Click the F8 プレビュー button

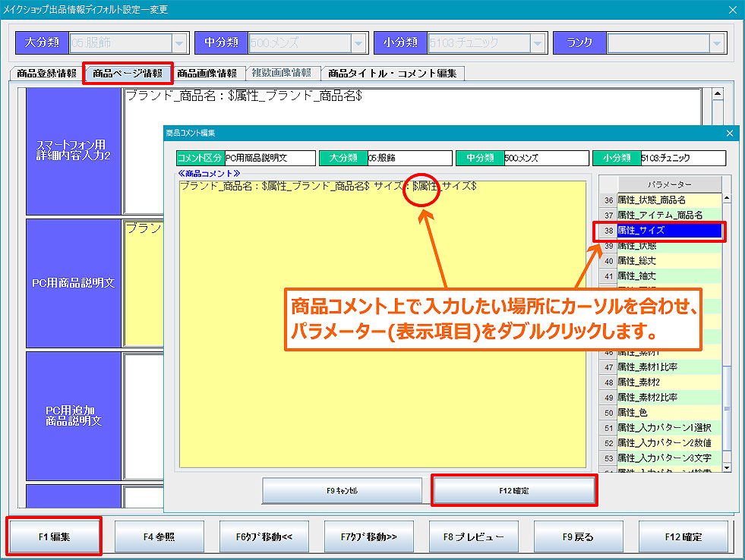coord(473,536)
